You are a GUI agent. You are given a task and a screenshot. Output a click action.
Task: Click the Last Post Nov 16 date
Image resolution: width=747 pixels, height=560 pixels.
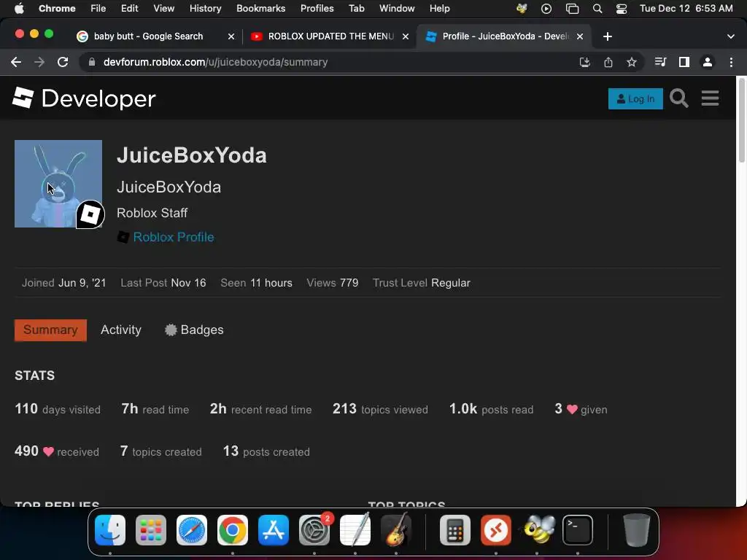188,283
